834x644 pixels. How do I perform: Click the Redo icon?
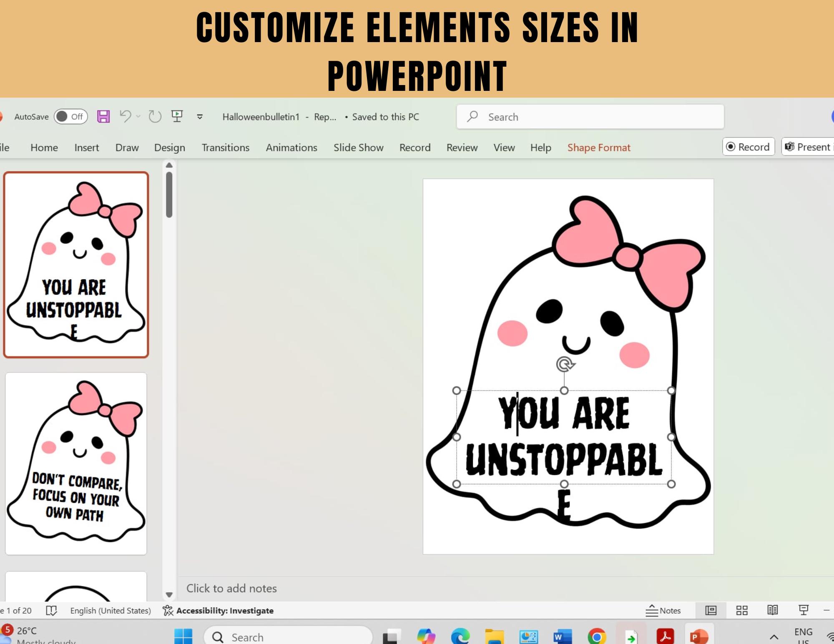click(x=155, y=116)
